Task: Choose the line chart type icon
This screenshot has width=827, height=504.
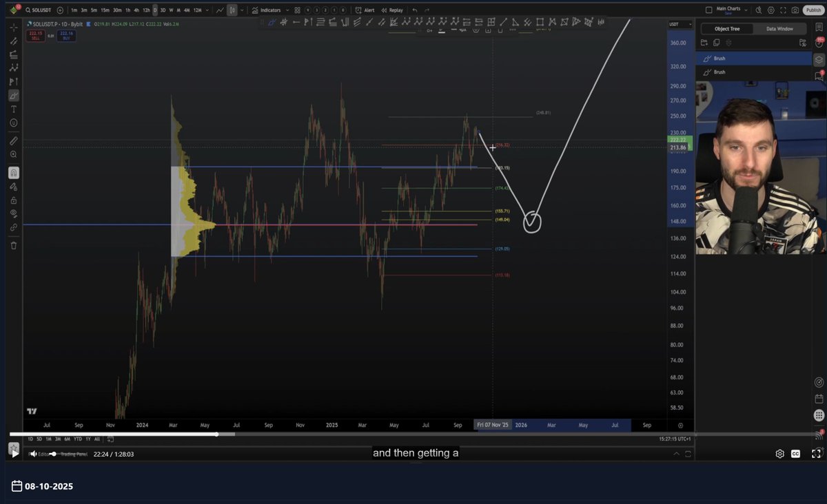Action: [220, 10]
